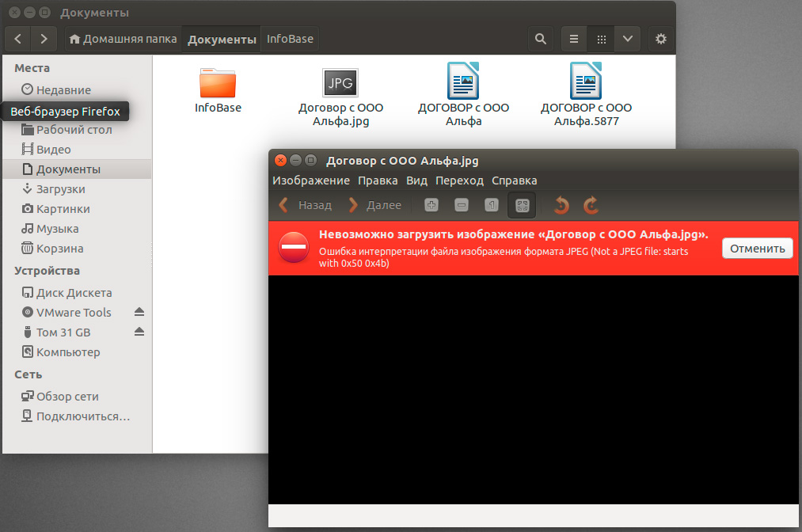Close the image viewer window
This screenshot has width=802, height=532.
280,161
